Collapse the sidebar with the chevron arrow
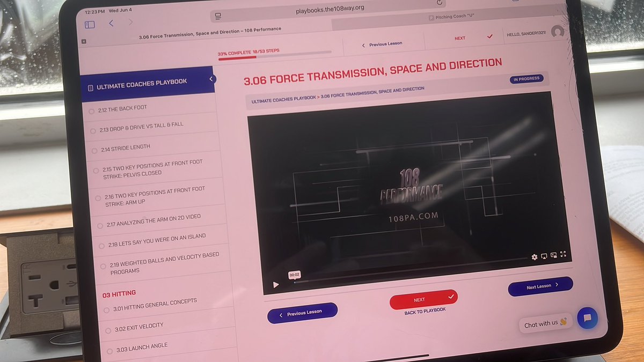Viewport: 644px width, 362px height. click(211, 79)
